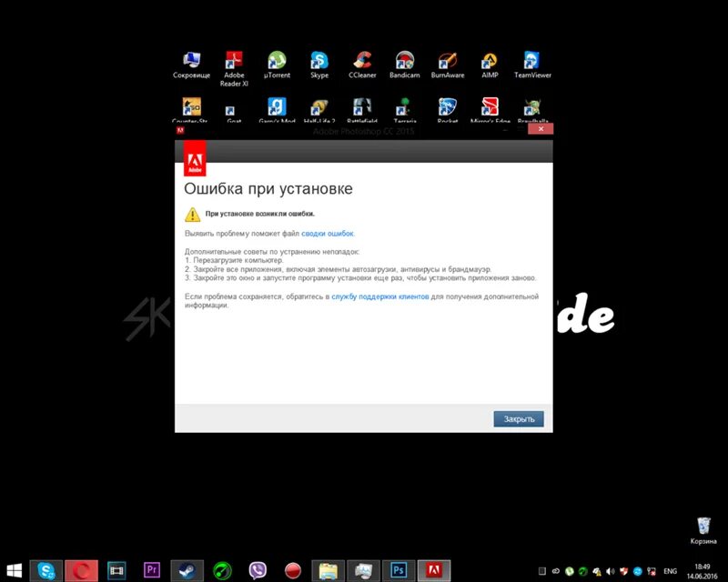
Task: Switch to Steam in the taskbar
Action: pos(187,570)
